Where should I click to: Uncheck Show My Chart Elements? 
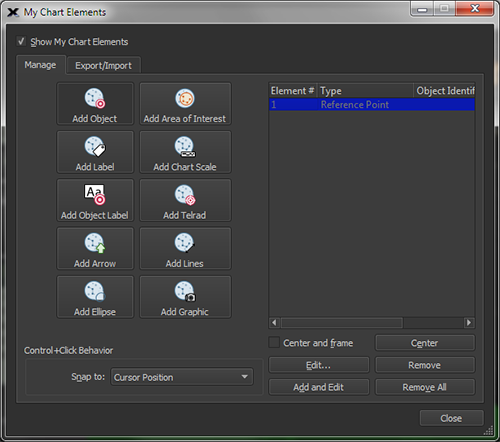(x=21, y=42)
